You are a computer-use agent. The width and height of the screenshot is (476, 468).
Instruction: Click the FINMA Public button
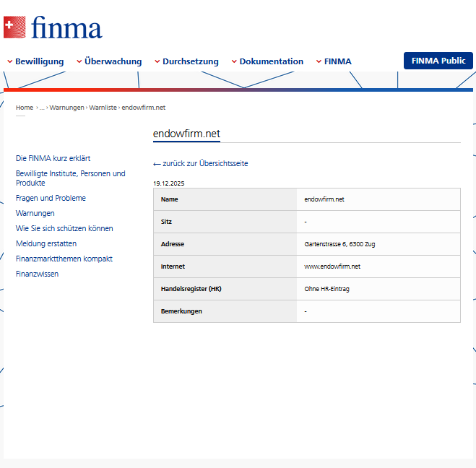[x=438, y=61]
